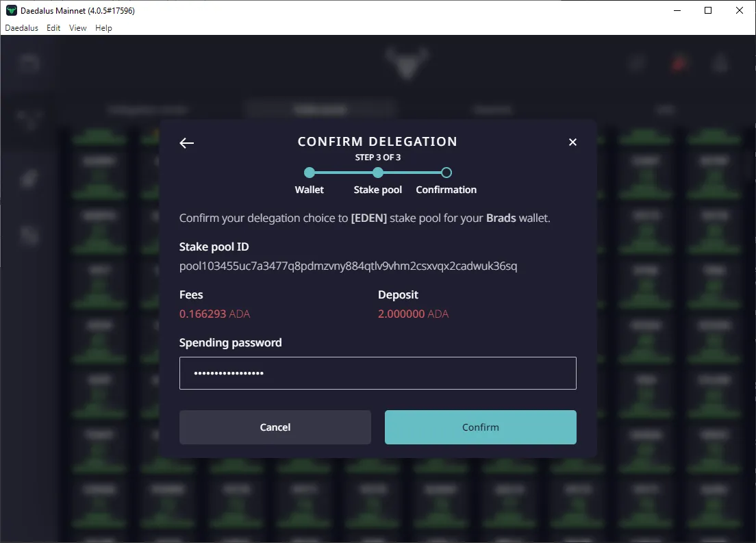Click the Spending password label
The width and height of the screenshot is (756, 543).
click(231, 343)
